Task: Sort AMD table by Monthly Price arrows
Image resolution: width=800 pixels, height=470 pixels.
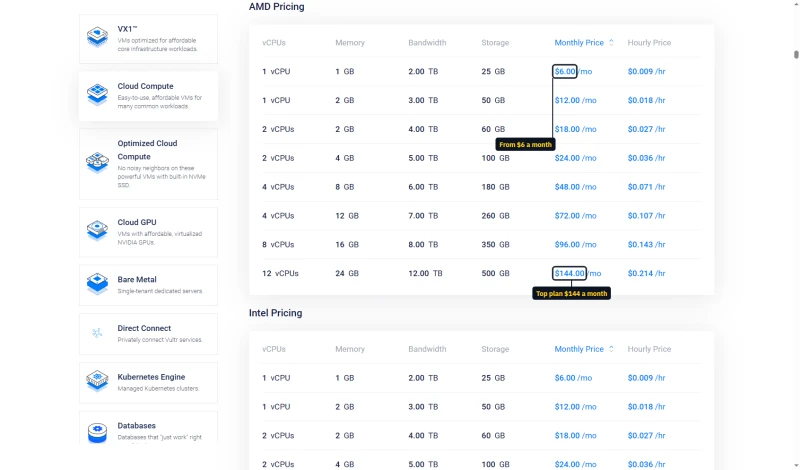Action: tap(611, 42)
